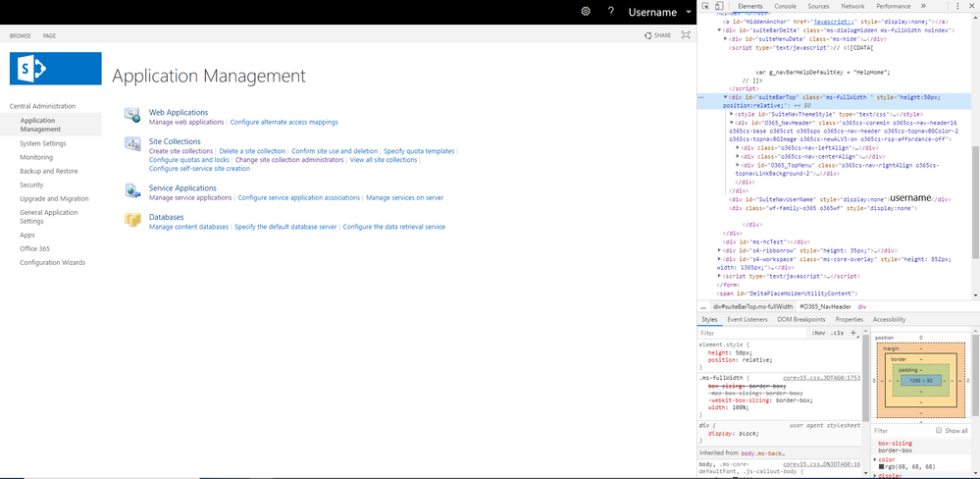Click Manage web applications link
Viewport: 980px width, 479px height.
pos(186,122)
